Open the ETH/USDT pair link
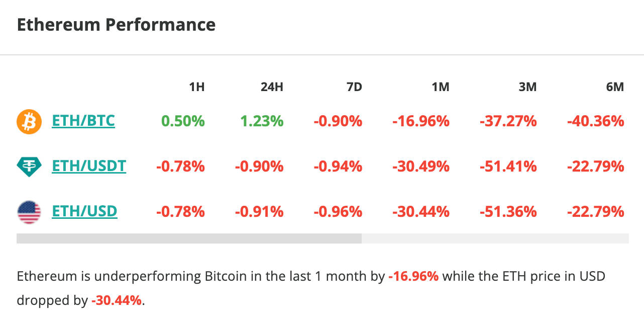 pyautogui.click(x=89, y=166)
